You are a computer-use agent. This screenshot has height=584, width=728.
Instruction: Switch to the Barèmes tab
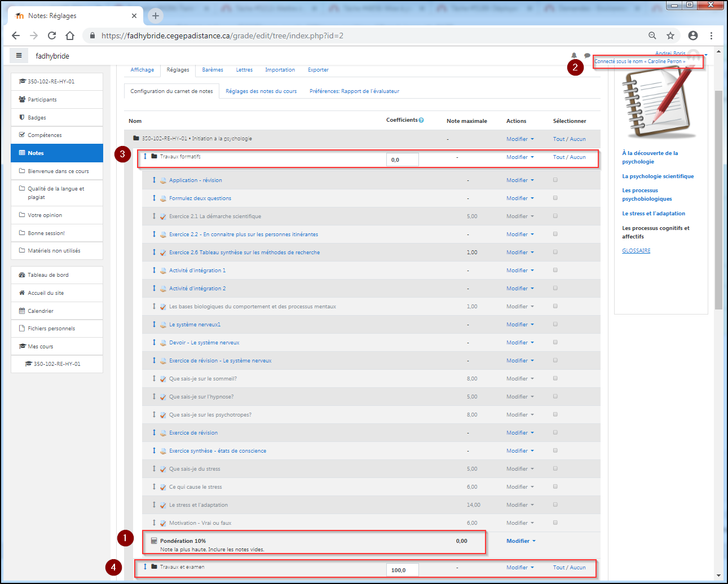tap(213, 70)
